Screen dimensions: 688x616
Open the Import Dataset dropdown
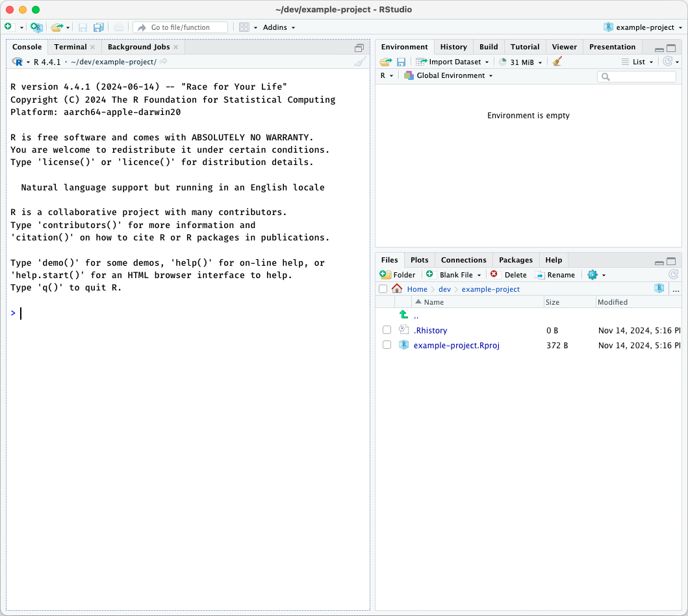pos(453,62)
